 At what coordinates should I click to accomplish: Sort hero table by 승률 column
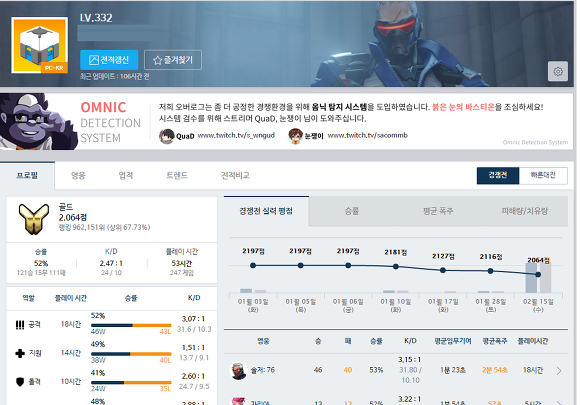point(376,341)
